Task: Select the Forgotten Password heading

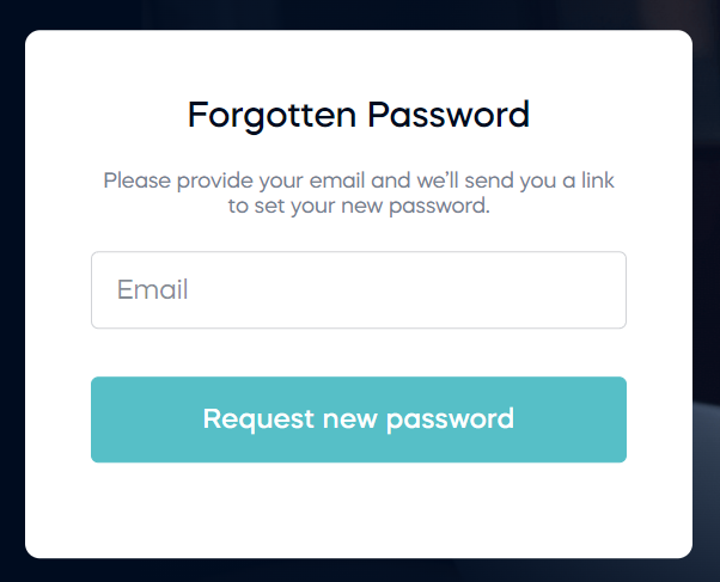Action: coord(358,115)
